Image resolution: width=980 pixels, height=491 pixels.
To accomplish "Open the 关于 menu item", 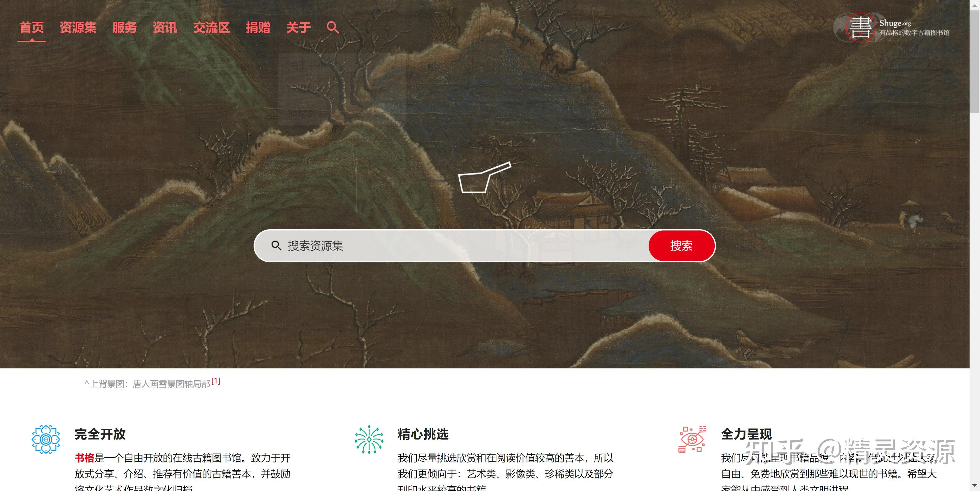I will (298, 27).
